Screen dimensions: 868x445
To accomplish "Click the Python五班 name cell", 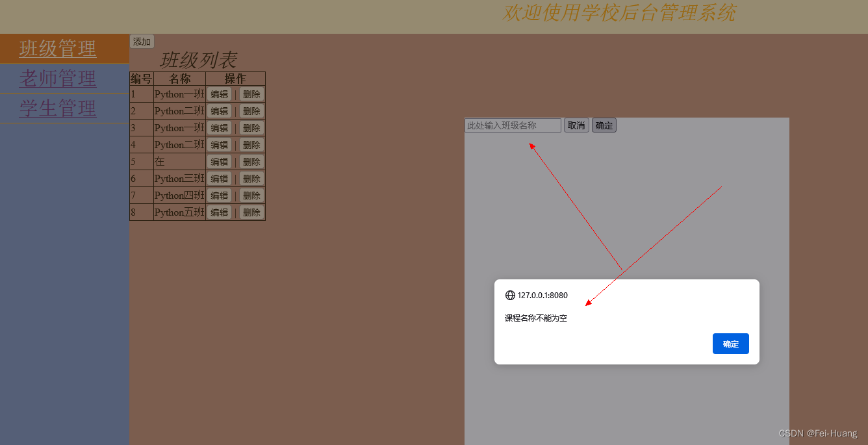I will point(180,212).
